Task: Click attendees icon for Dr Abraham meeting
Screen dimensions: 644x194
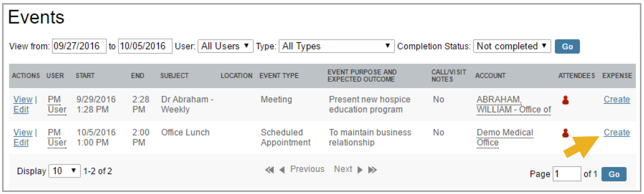Action: tap(565, 100)
